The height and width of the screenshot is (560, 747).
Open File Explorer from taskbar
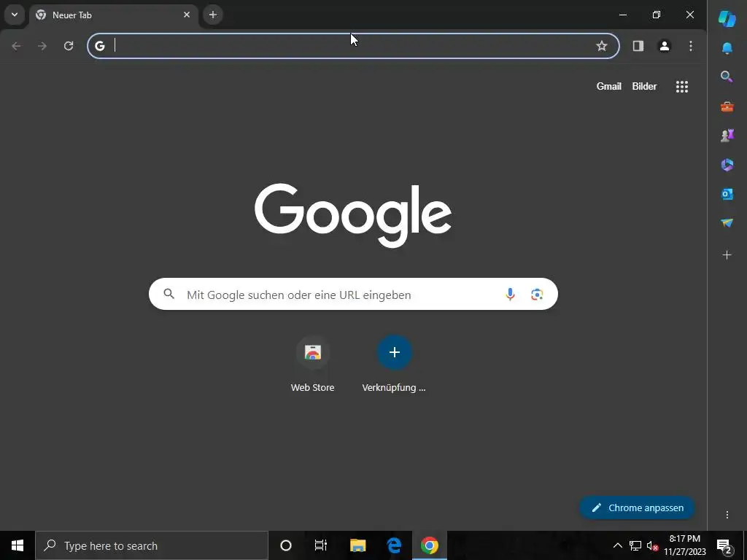click(x=357, y=545)
